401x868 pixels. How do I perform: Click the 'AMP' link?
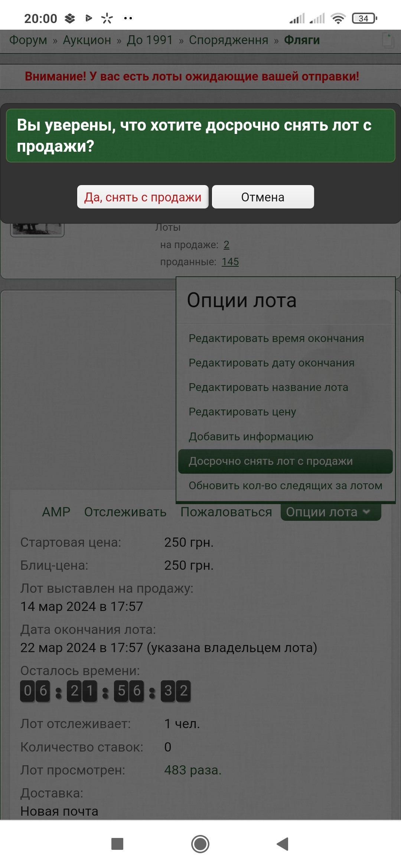[56, 512]
